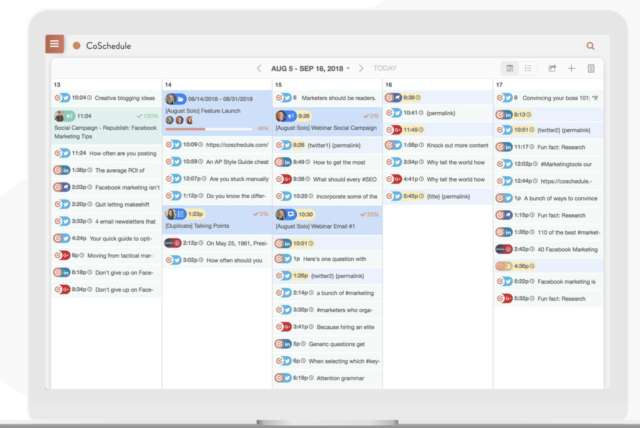LinkedIn icon on 11:17 'Fun fact: Research'
640x428 pixels.
[x=508, y=147]
